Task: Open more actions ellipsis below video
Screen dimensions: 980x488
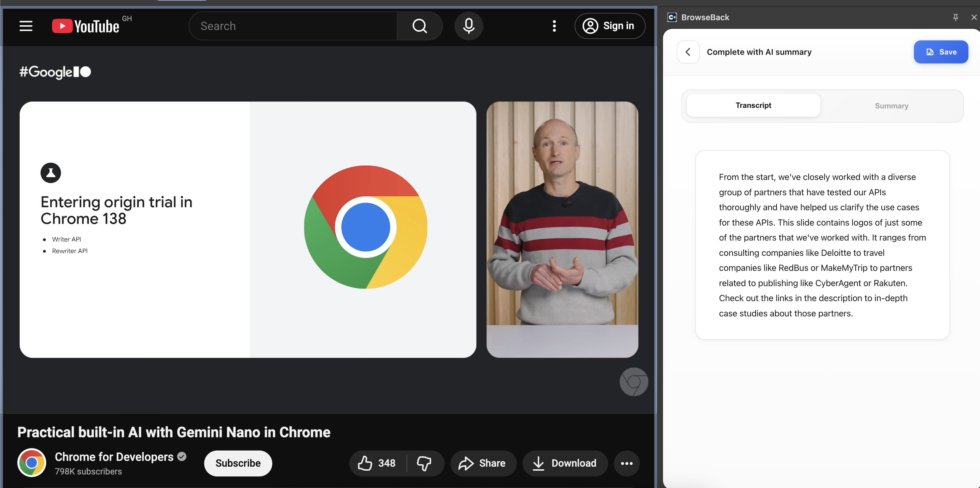Action: [627, 463]
